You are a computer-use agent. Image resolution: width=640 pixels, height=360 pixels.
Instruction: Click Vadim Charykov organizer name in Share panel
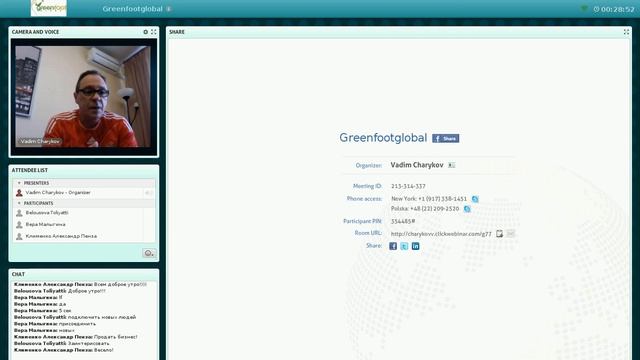(417, 165)
